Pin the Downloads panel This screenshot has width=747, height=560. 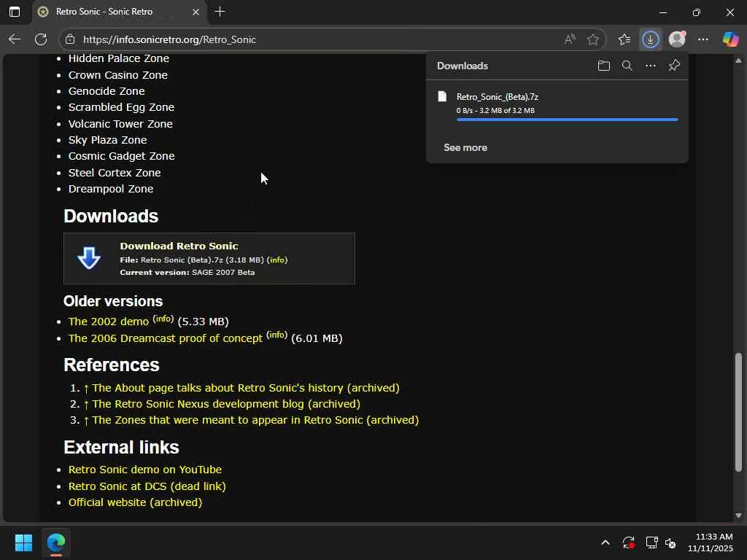pyautogui.click(x=674, y=66)
